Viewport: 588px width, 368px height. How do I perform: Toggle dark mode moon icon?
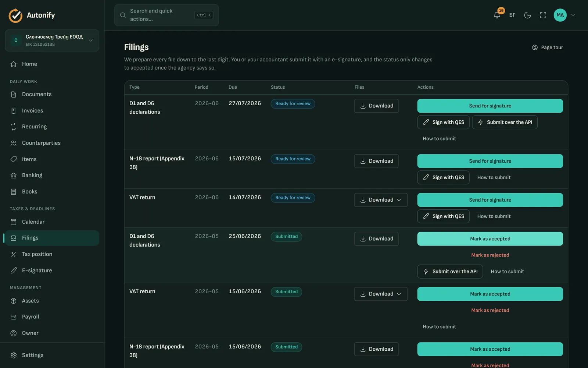527,15
